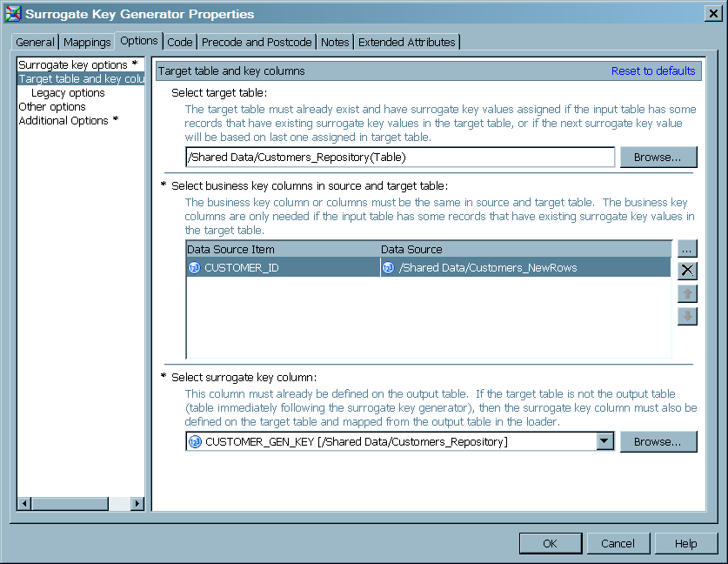The image size is (728, 564).
Task: Open the surrogate key column dropdown
Action: 604,441
